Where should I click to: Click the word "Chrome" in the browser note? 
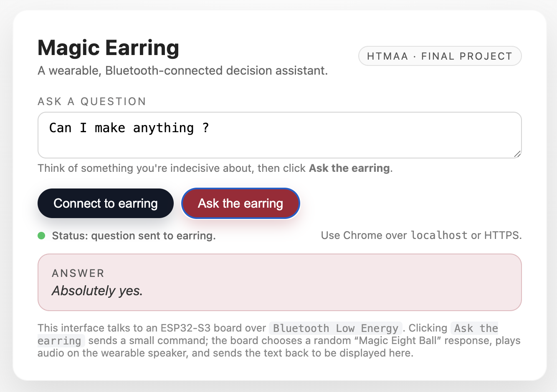(362, 236)
